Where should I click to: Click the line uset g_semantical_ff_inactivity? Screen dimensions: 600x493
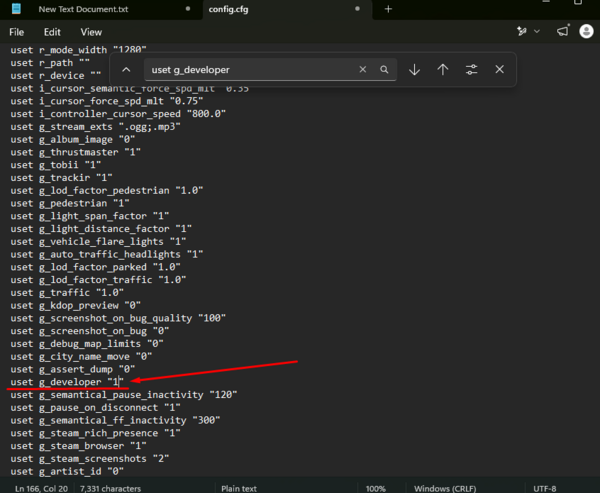tap(115, 420)
